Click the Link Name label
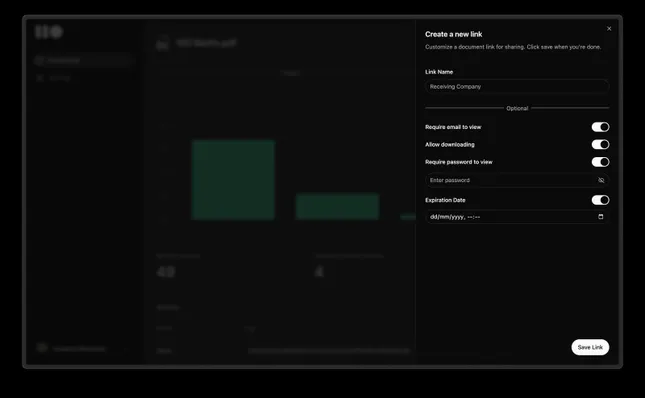645x398 pixels. click(x=439, y=72)
